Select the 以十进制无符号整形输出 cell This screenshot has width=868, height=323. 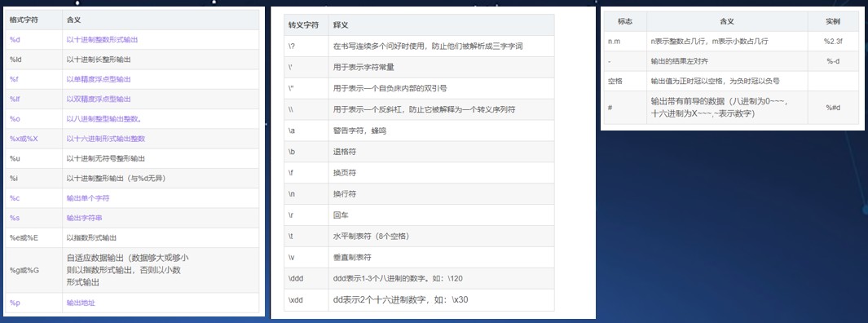coord(161,158)
